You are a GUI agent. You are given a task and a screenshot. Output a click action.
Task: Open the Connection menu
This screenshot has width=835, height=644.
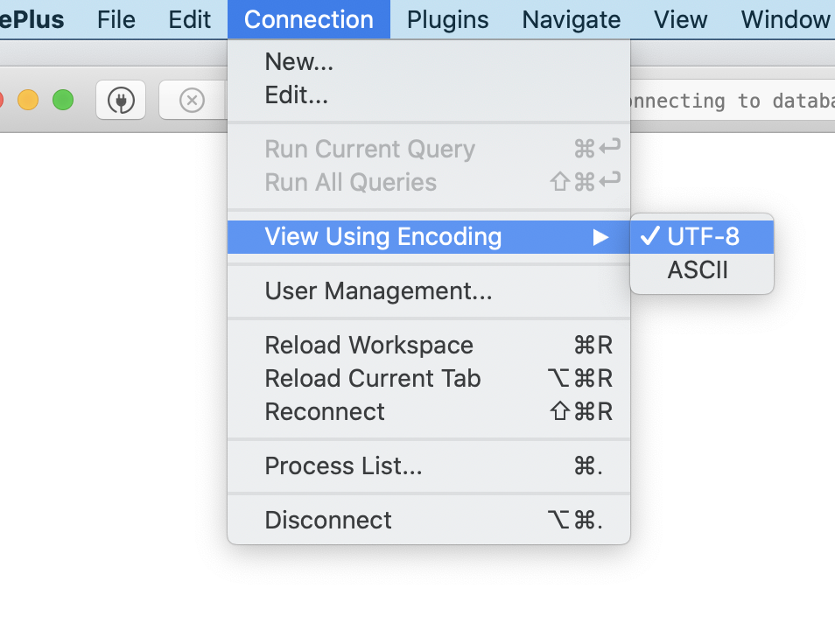click(308, 18)
